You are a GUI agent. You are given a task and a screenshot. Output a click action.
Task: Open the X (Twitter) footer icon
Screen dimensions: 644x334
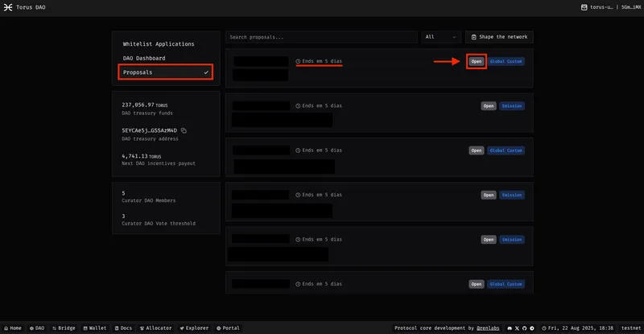(x=518, y=328)
